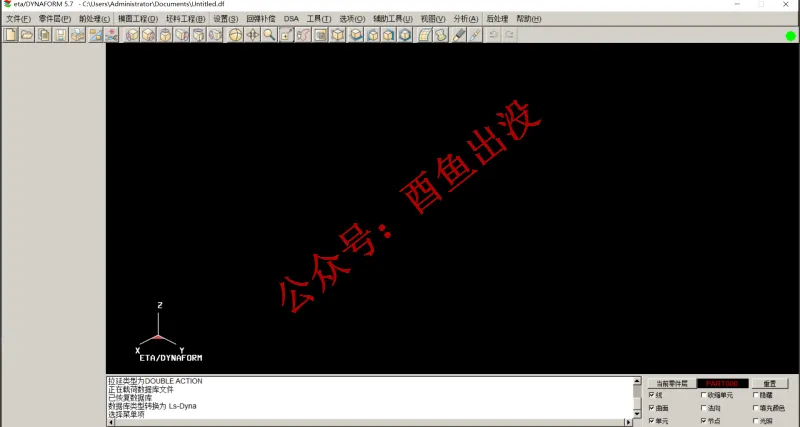Click the yellow mesh surface shade icon
This screenshot has height=427, width=800.
[424, 35]
